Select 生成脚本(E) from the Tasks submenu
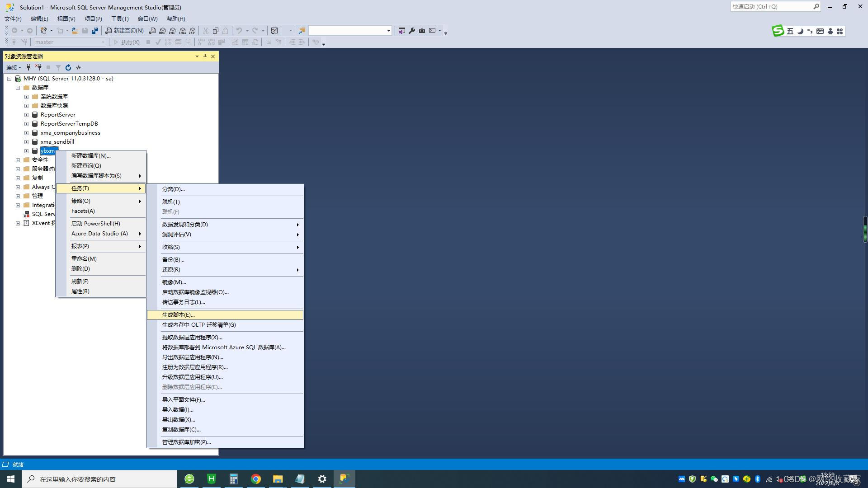Screen dimensions: 868x488 click(x=177, y=314)
